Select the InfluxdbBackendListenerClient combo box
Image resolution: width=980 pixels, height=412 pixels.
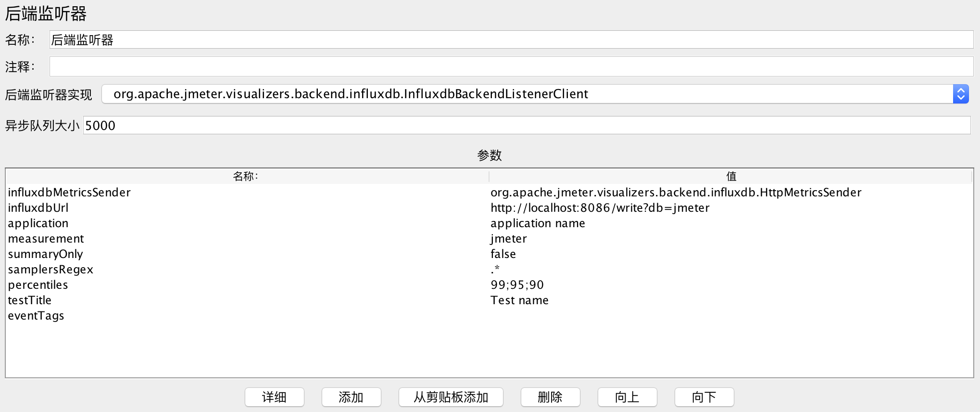click(x=535, y=94)
